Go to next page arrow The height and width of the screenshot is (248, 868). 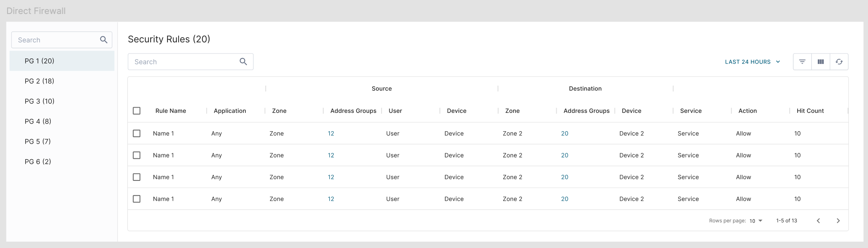point(838,221)
